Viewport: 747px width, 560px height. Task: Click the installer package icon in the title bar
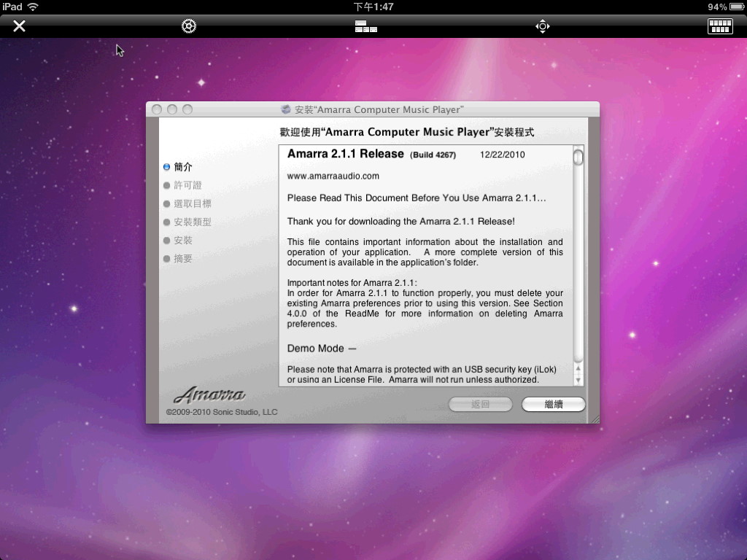coord(286,109)
